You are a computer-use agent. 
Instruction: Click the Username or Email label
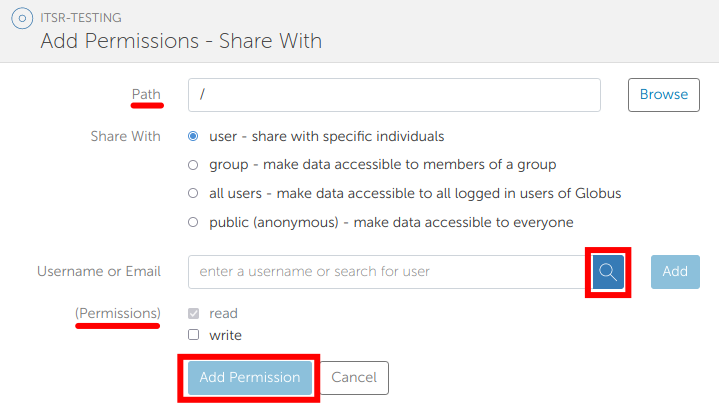(98, 271)
